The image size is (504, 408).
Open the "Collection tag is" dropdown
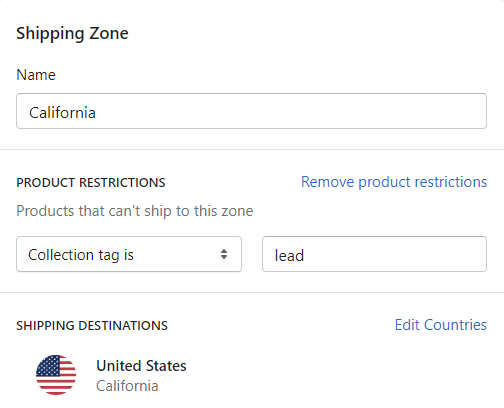[x=129, y=254]
